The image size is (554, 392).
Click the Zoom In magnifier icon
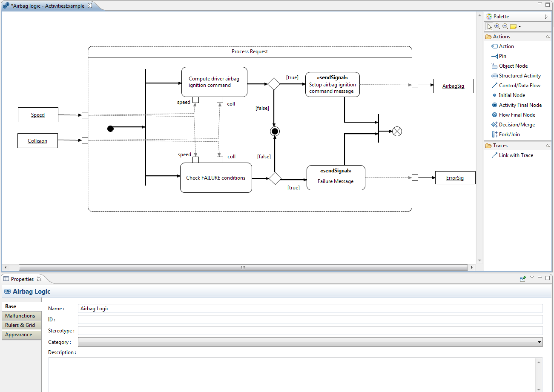click(x=497, y=26)
